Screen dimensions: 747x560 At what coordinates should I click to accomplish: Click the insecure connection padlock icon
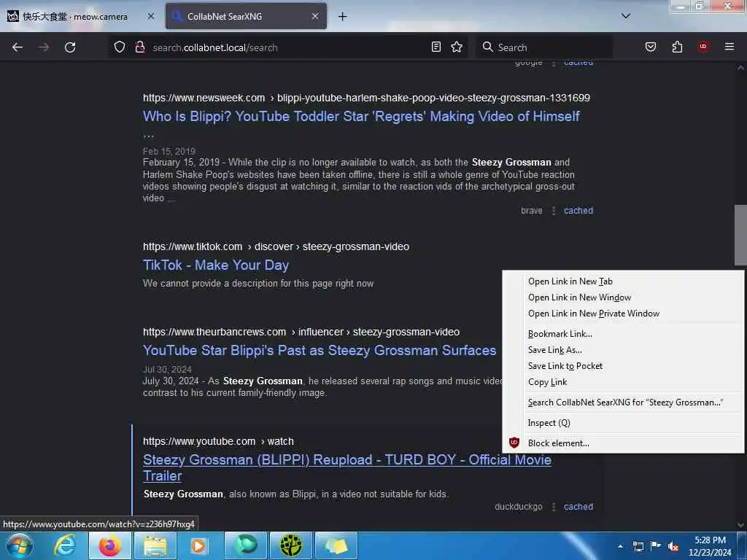[x=139, y=47]
